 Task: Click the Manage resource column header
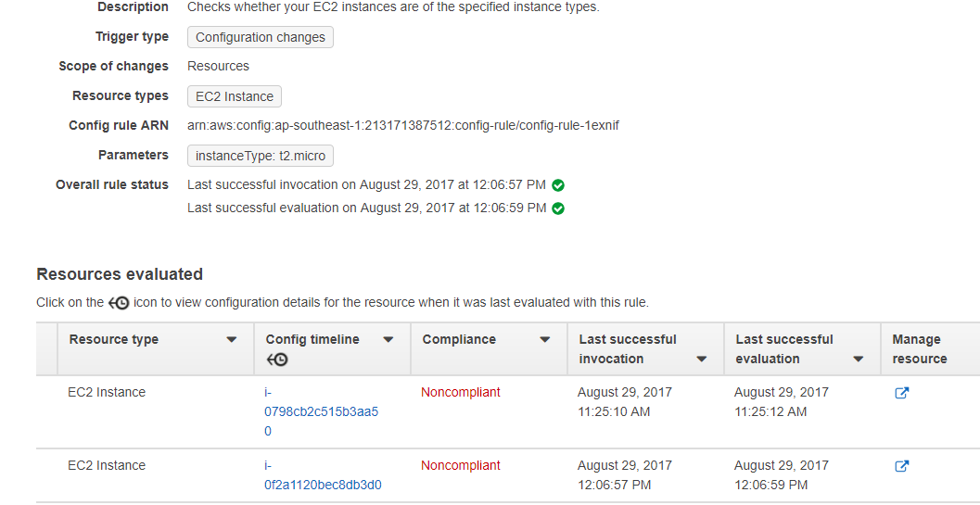[919, 349]
